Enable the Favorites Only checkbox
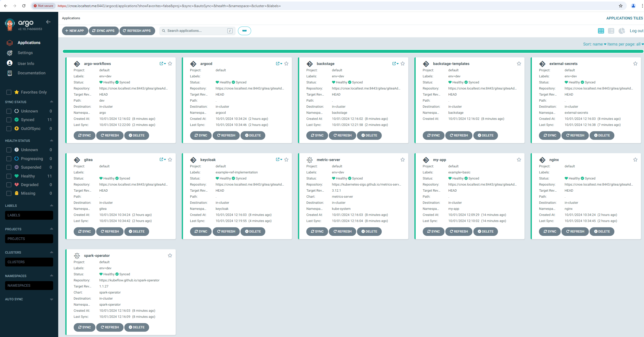Image resolution: width=644 pixels, height=337 pixels. coord(9,92)
